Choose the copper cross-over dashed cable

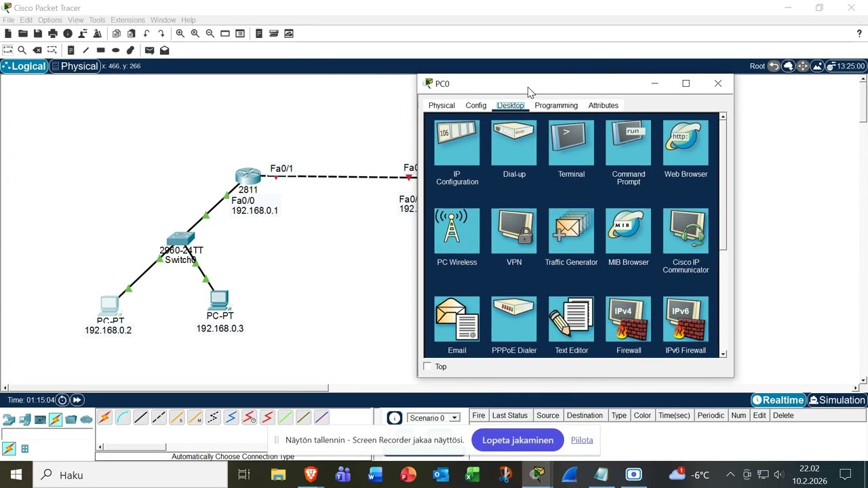(159, 418)
